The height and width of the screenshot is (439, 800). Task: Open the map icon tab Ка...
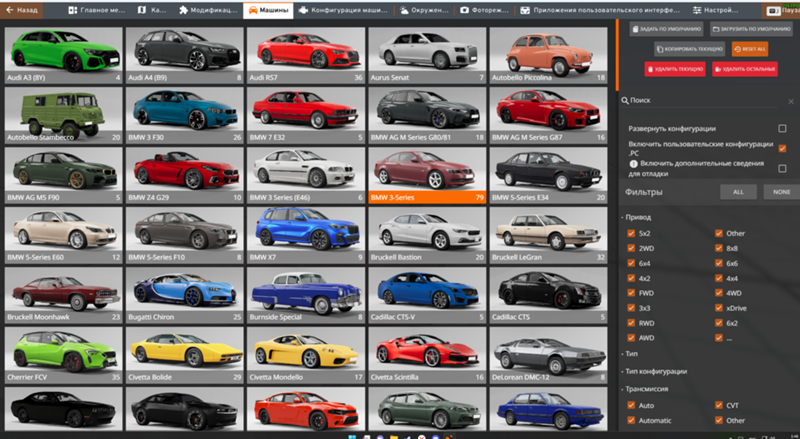[x=142, y=10]
